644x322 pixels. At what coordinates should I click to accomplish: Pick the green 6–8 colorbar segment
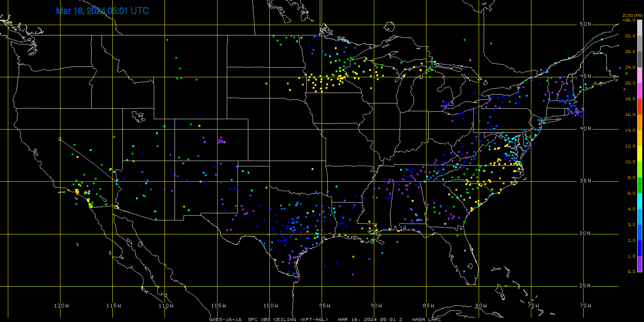point(640,185)
